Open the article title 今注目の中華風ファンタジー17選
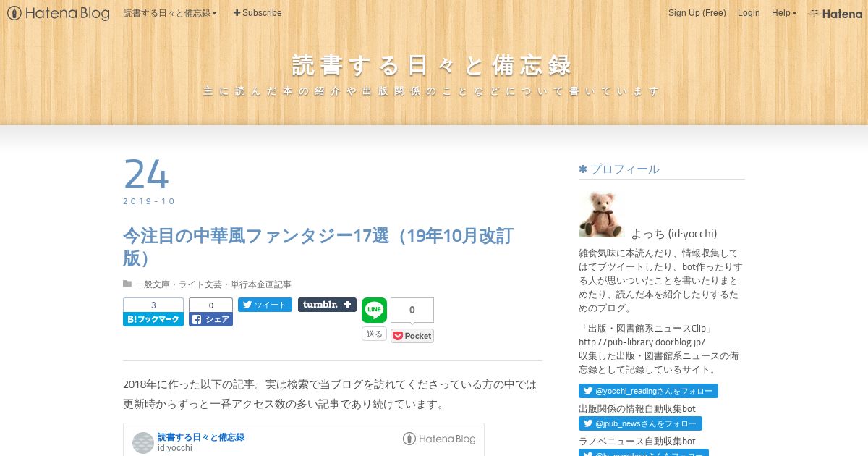 pyautogui.click(x=318, y=247)
